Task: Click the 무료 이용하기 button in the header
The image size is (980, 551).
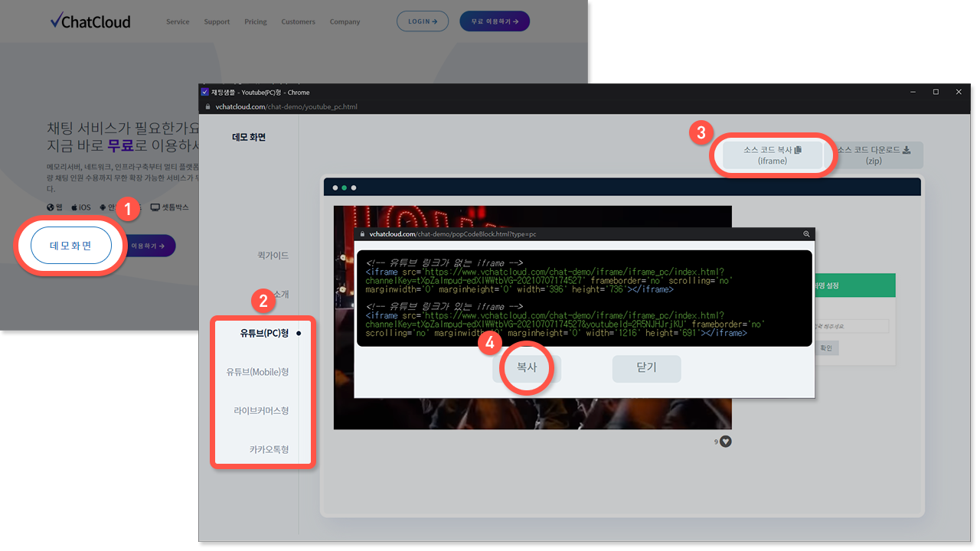Action: tap(495, 21)
